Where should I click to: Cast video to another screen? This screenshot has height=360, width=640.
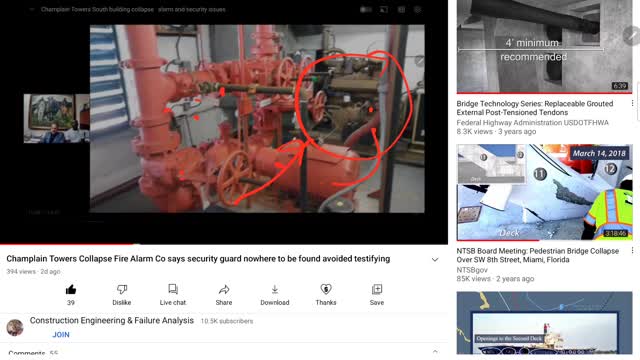384,9
